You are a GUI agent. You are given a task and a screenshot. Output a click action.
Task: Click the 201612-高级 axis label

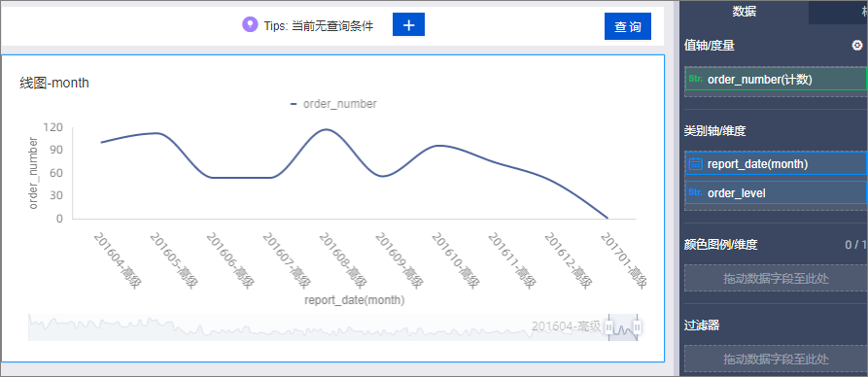coord(568,260)
